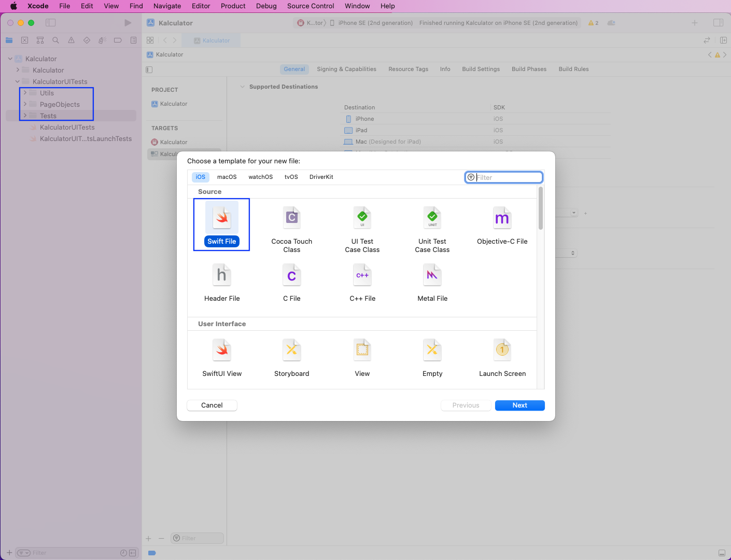This screenshot has height=560, width=731.
Task: Switch to the watchOS platform tab
Action: coord(261,177)
